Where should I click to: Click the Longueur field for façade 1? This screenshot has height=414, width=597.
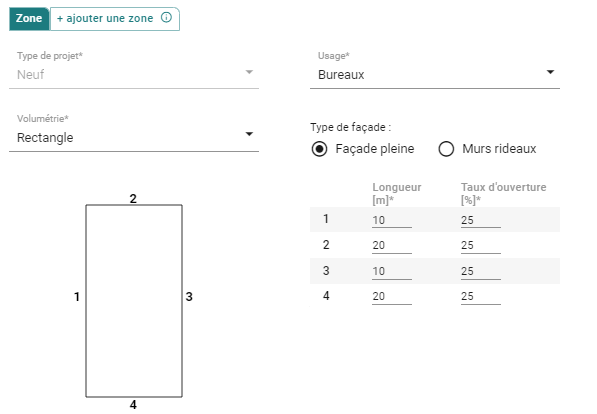(x=392, y=220)
